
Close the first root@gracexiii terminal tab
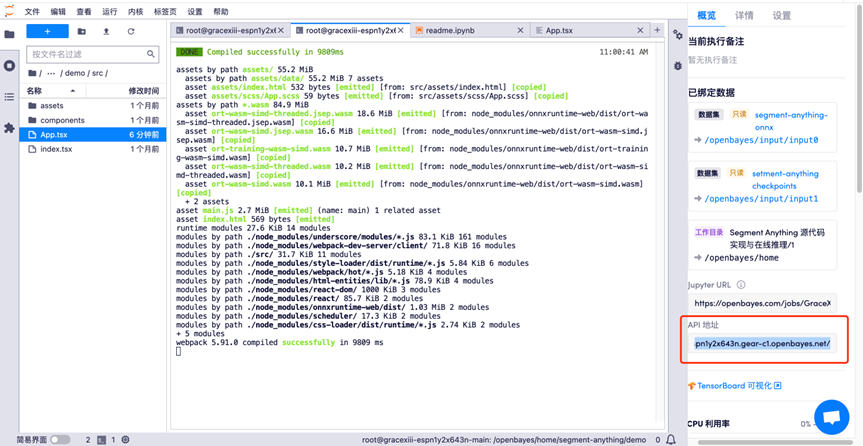pos(280,31)
